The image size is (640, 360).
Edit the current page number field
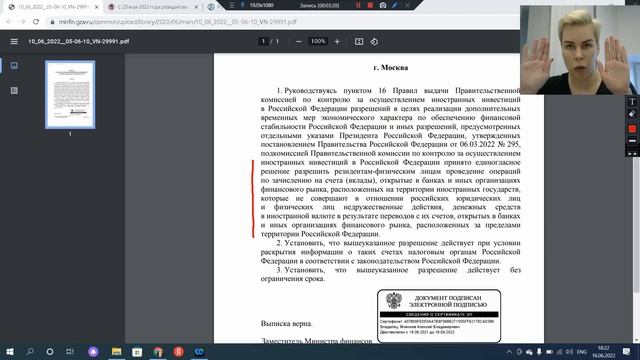263,41
